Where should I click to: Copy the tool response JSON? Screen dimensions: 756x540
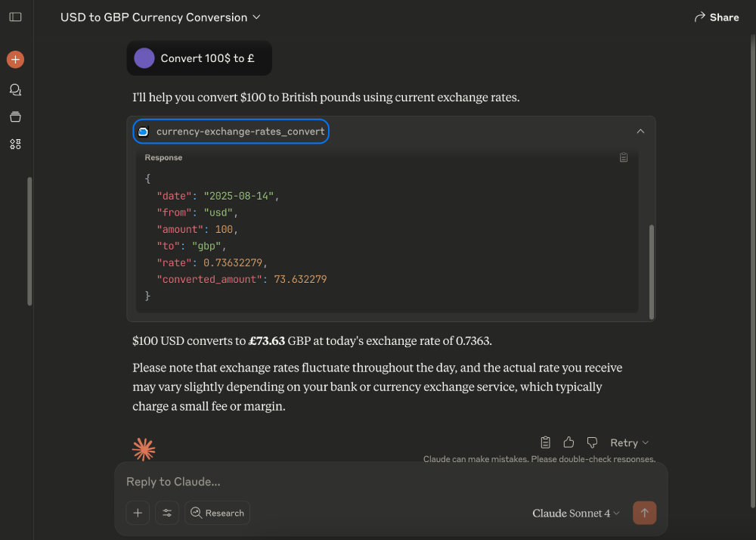pyautogui.click(x=624, y=157)
